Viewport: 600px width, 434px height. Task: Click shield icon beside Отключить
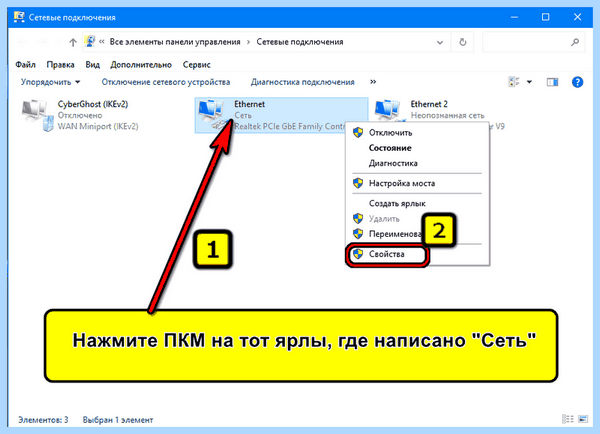tap(358, 132)
